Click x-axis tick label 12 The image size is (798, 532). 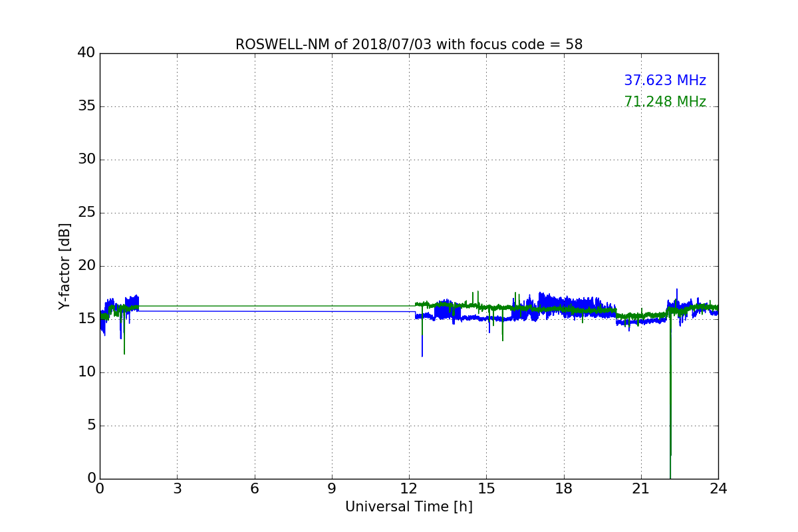(409, 489)
